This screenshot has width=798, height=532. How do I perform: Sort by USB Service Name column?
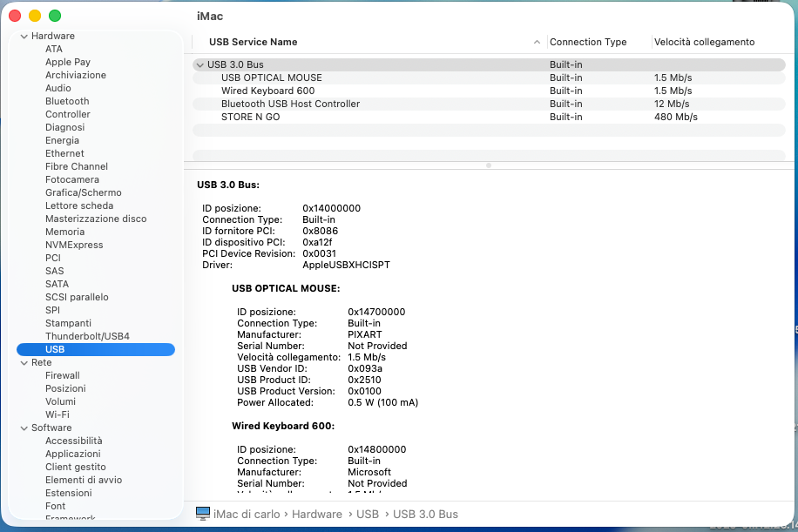point(253,42)
